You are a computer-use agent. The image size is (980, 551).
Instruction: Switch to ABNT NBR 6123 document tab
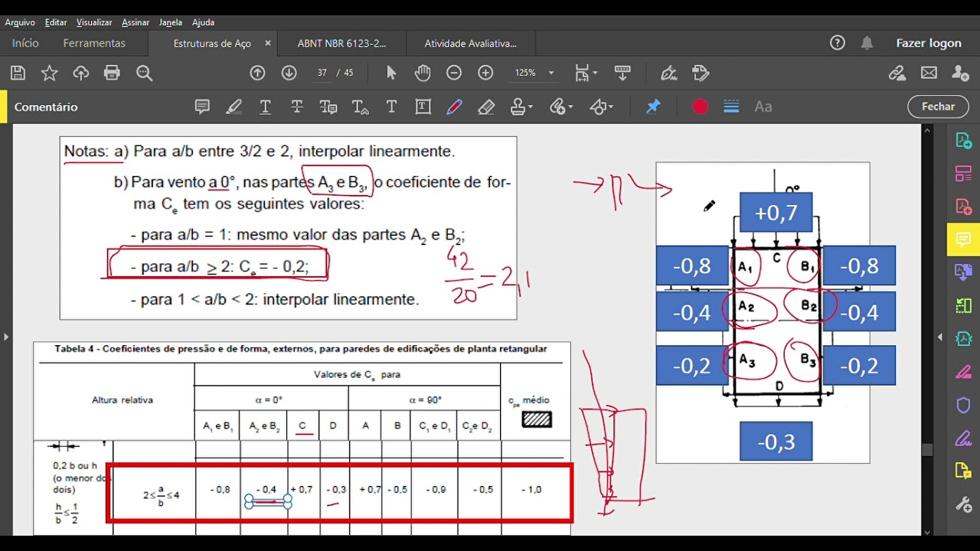tap(341, 44)
